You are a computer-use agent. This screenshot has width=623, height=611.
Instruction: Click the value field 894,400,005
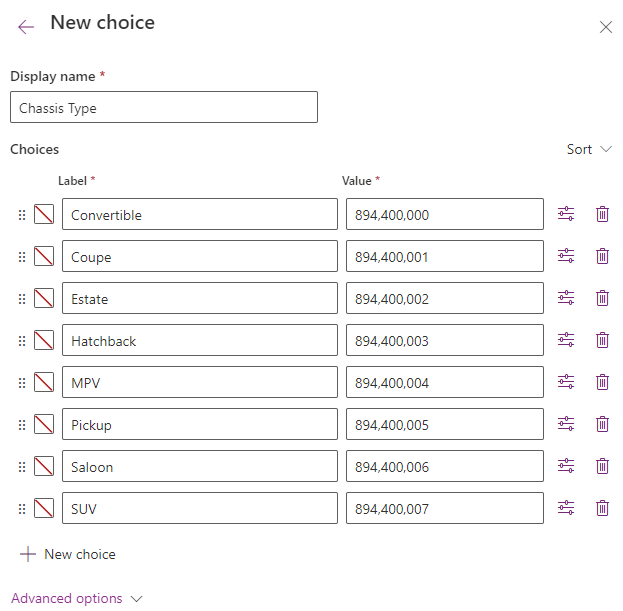click(445, 424)
